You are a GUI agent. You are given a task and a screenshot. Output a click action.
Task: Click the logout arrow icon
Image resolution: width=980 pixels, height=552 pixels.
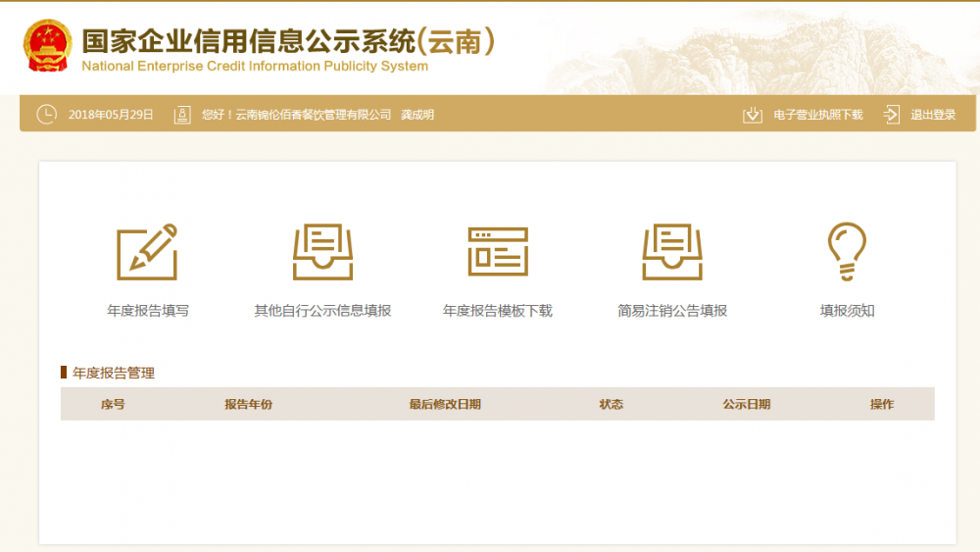[x=891, y=115]
